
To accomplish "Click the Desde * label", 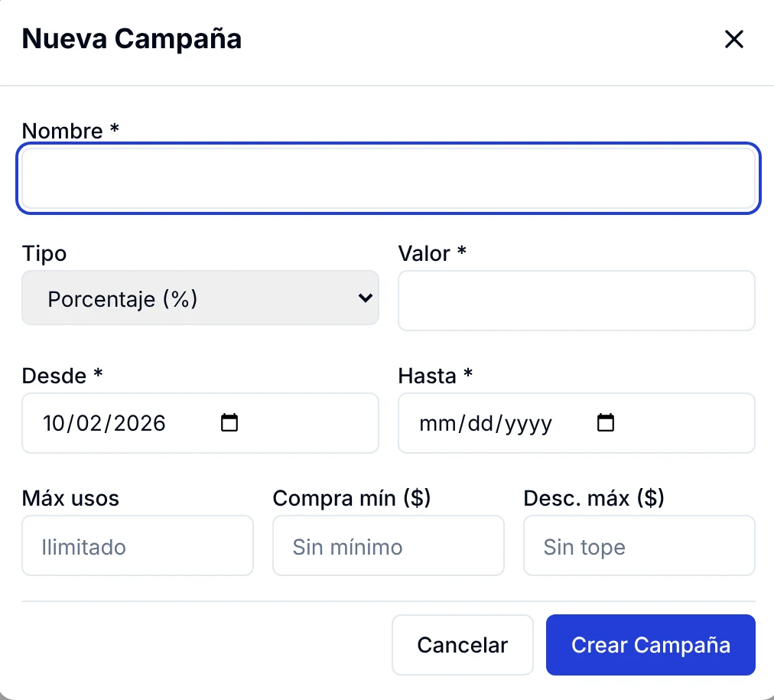I will coord(62,376).
